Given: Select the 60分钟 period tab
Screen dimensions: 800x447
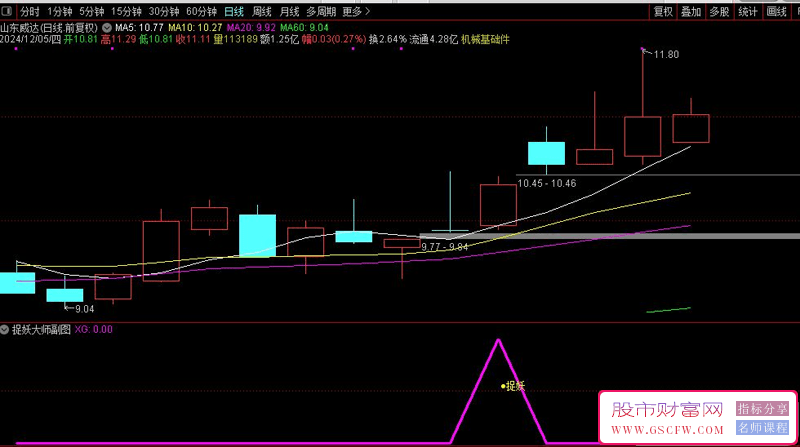Looking at the screenshot, I should pos(202,11).
